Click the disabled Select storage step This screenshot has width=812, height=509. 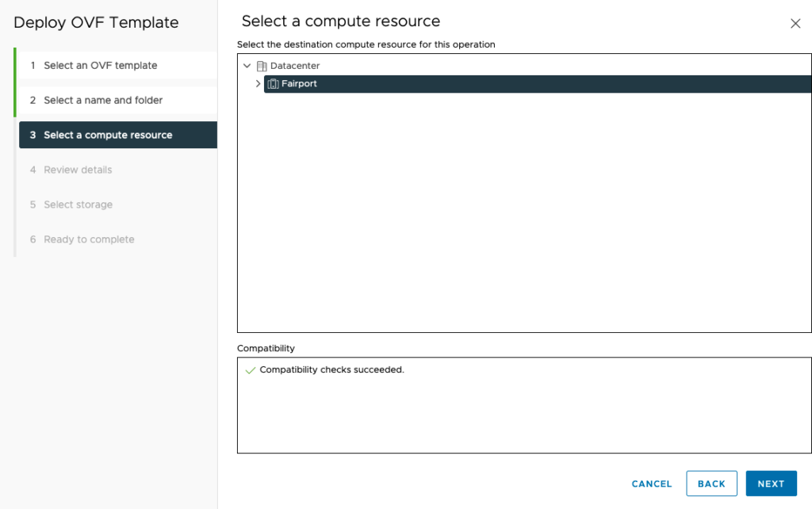pyautogui.click(x=78, y=205)
